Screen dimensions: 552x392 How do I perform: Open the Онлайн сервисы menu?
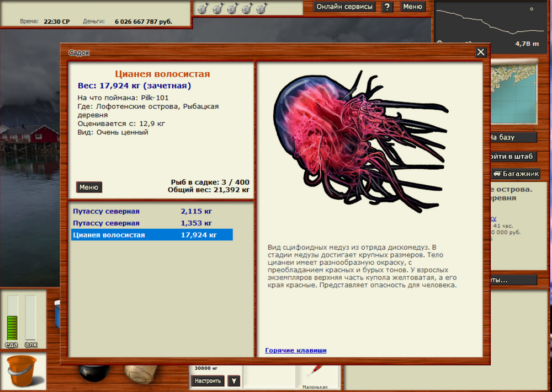[344, 7]
